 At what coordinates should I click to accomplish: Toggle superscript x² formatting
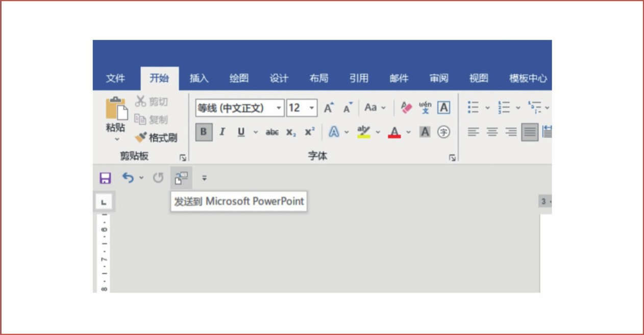[310, 132]
